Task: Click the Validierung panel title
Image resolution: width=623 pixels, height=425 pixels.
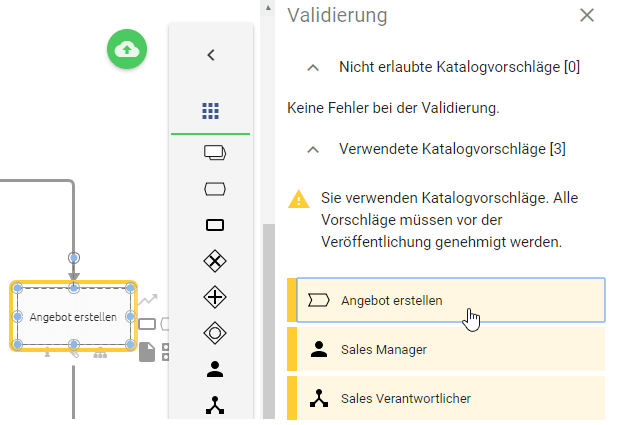Action: tap(337, 16)
